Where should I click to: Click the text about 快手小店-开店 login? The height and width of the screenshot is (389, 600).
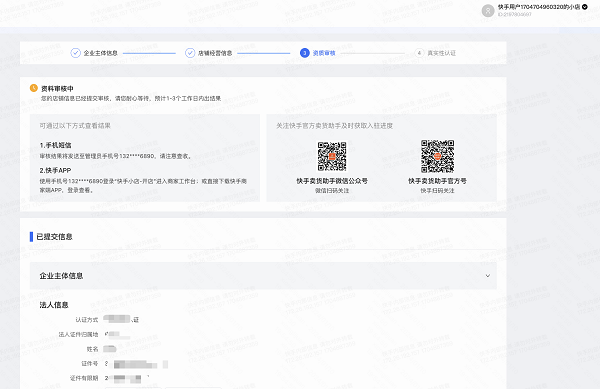(143, 185)
